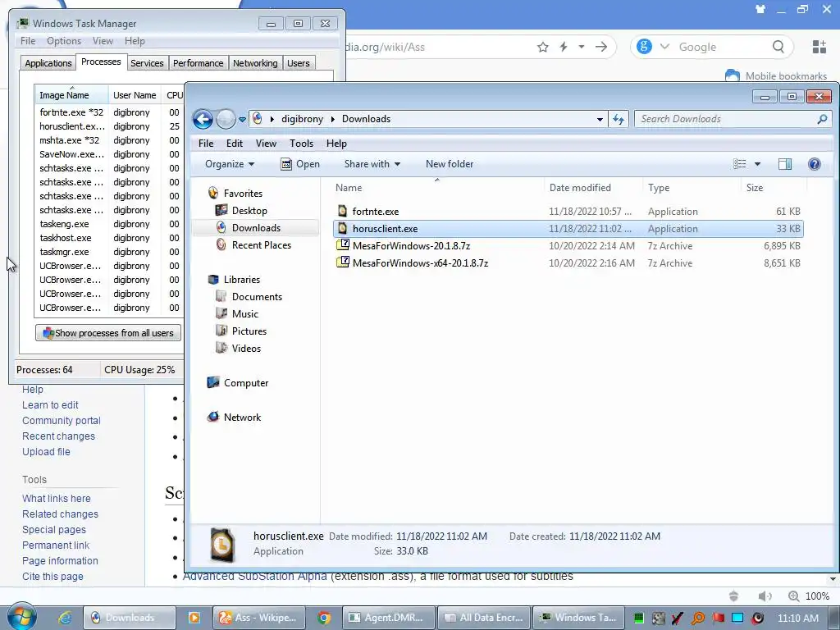Image resolution: width=840 pixels, height=630 pixels.
Task: Select MesaForWindows-20.1.8.7z archive icon
Action: click(342, 246)
